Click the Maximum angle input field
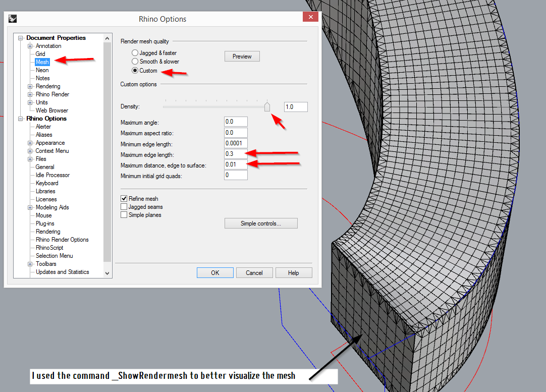 [x=236, y=122]
